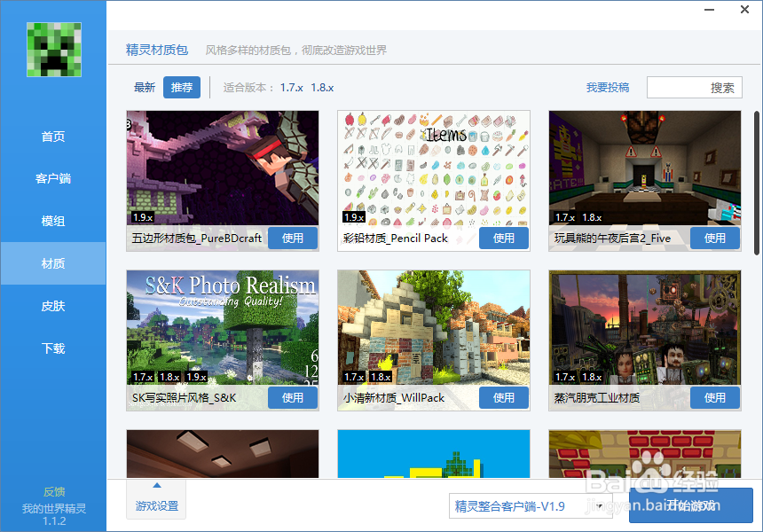Screen dimensions: 763x532
Task: Click the 反馈 feedback link
Action: [x=54, y=491]
